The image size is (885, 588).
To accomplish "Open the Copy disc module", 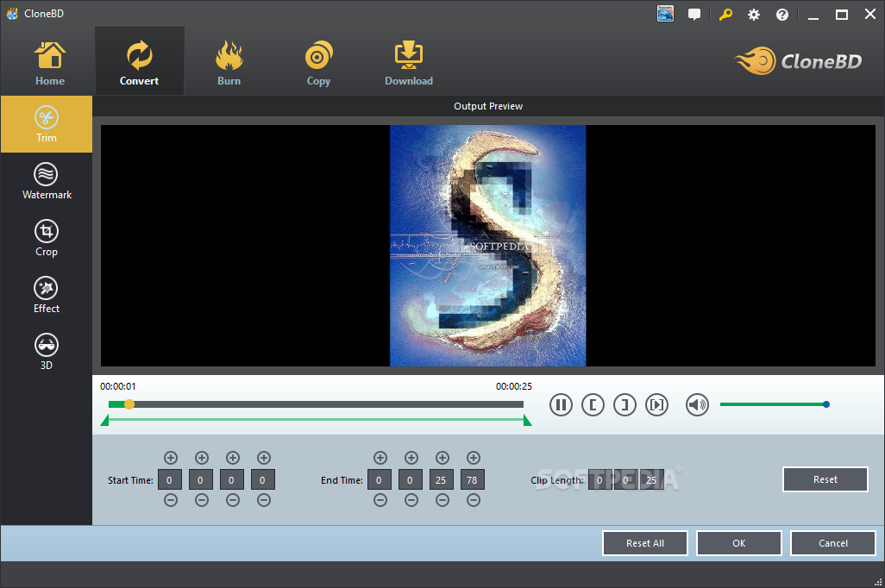I will [318, 63].
